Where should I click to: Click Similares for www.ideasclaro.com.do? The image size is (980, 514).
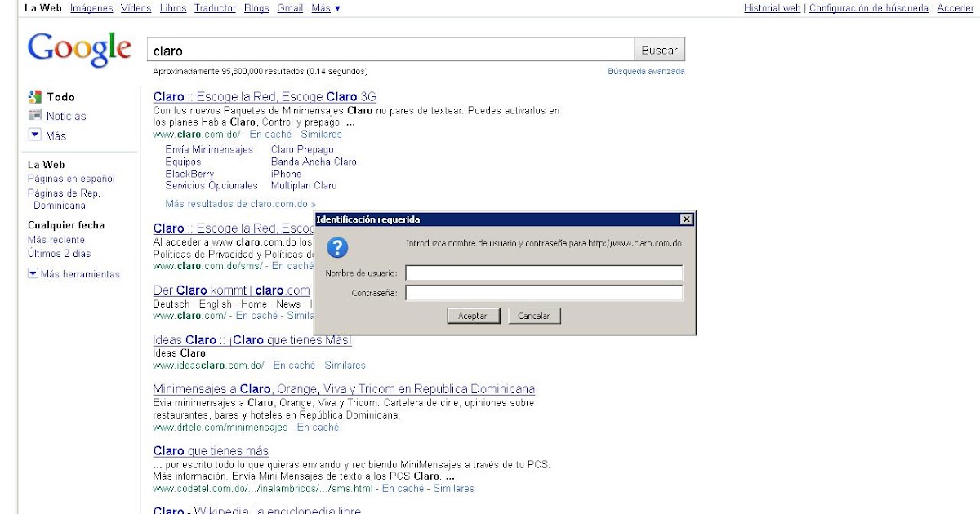[x=345, y=366]
